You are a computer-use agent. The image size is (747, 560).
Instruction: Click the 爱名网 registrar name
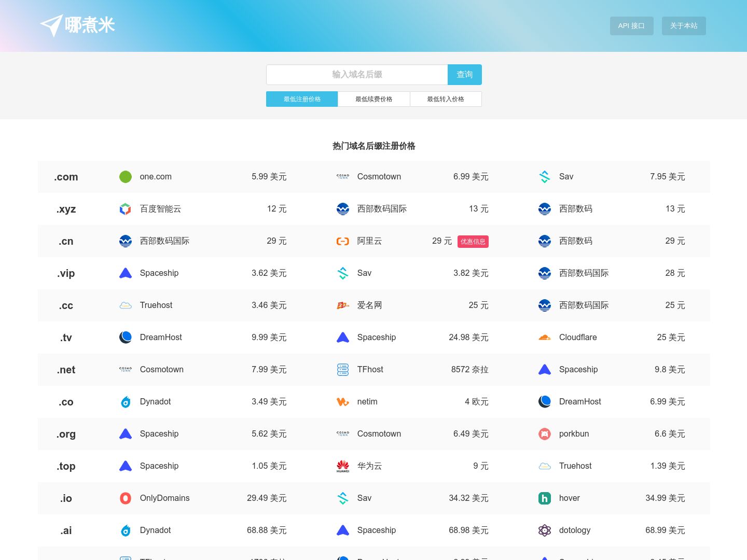pyautogui.click(x=369, y=305)
